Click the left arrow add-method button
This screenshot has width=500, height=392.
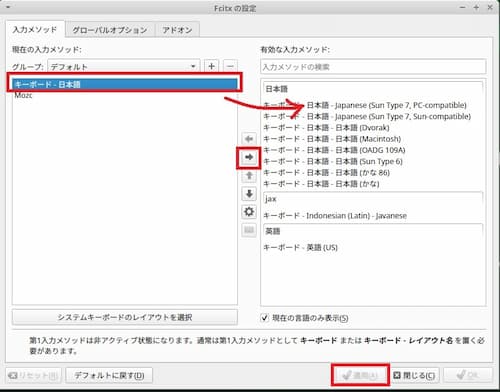(x=249, y=139)
